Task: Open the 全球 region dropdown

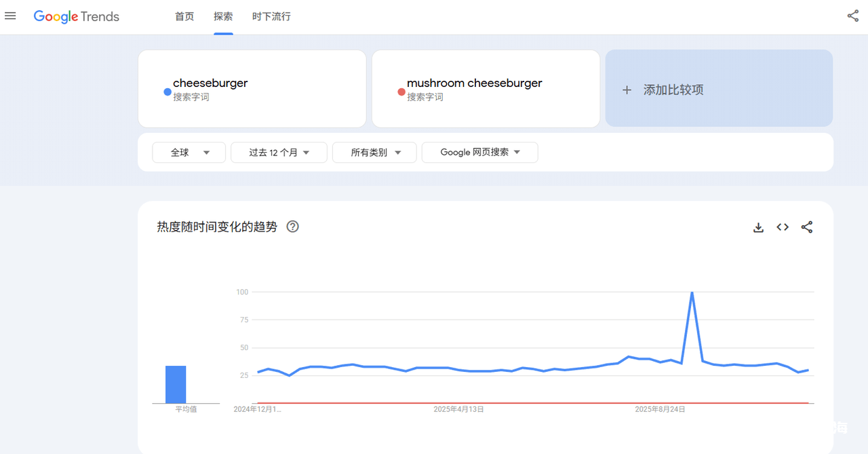Action: [x=189, y=152]
